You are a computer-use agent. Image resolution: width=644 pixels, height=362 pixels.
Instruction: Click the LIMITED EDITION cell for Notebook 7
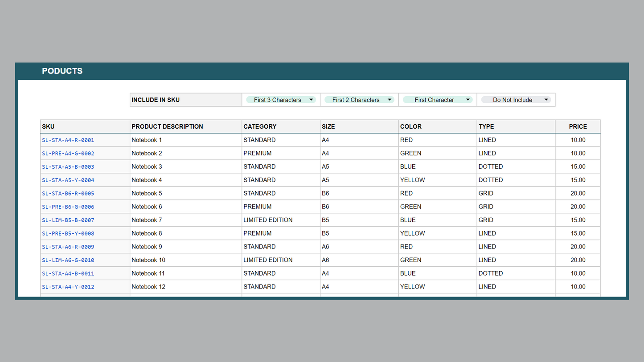(268, 220)
